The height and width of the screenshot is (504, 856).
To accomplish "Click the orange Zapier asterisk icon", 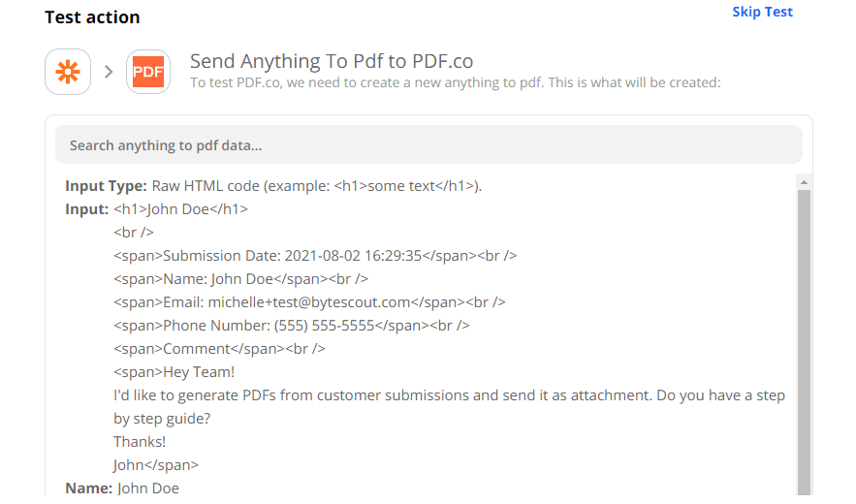I will (68, 72).
